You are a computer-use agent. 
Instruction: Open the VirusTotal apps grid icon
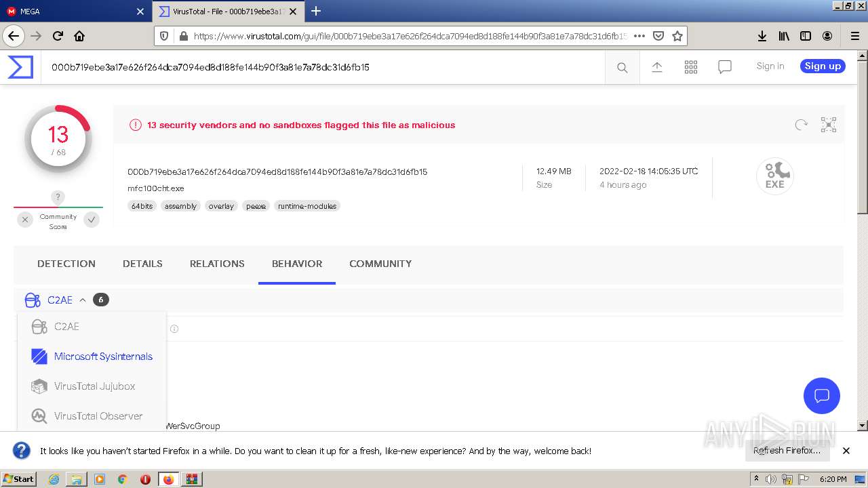coord(691,66)
